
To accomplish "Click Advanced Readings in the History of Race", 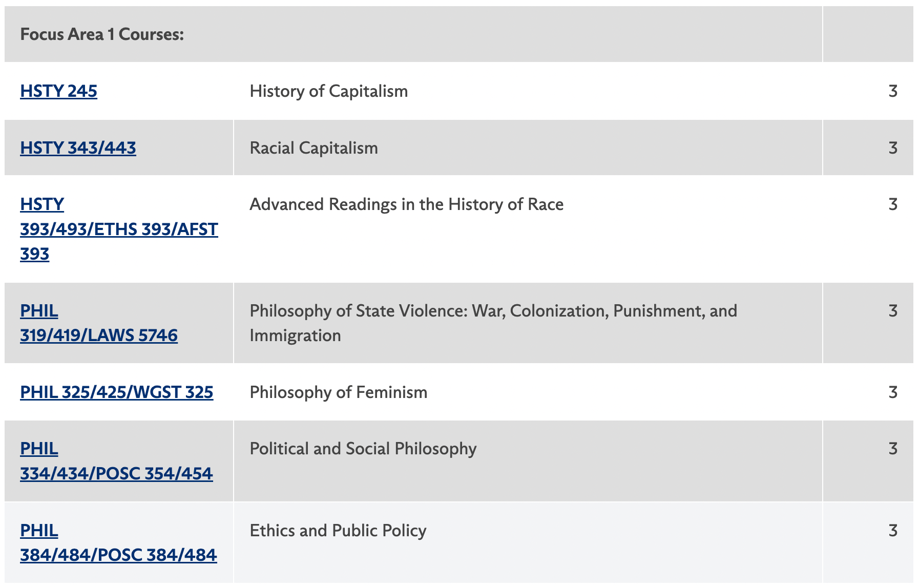I will (406, 204).
